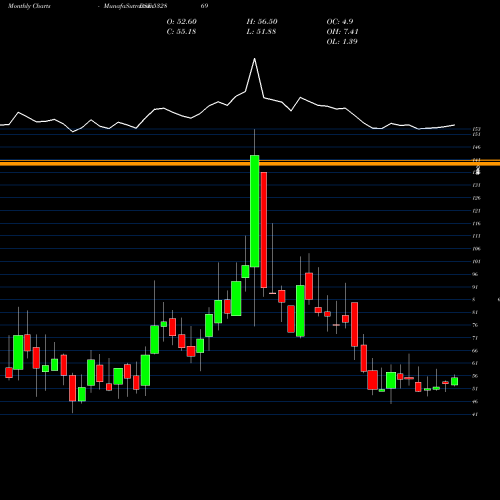Click the price axis label 91

tap(476, 287)
